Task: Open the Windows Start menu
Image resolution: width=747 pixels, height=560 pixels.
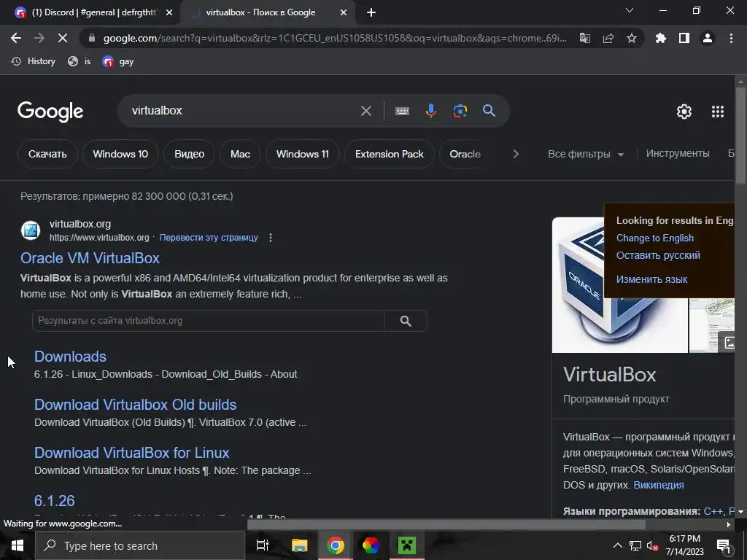Action: point(18,545)
